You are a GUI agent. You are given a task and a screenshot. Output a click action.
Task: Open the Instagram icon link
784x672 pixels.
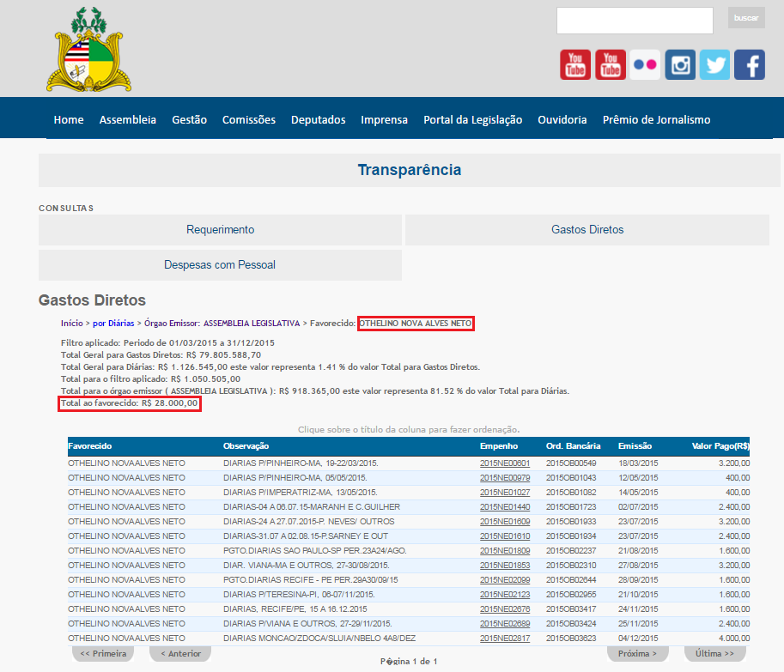pyautogui.click(x=680, y=65)
